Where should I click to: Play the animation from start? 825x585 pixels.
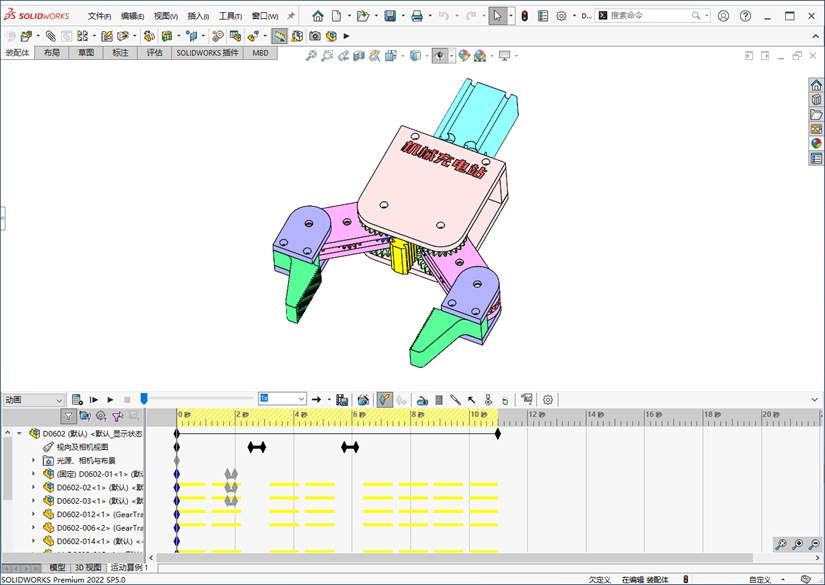click(x=93, y=399)
